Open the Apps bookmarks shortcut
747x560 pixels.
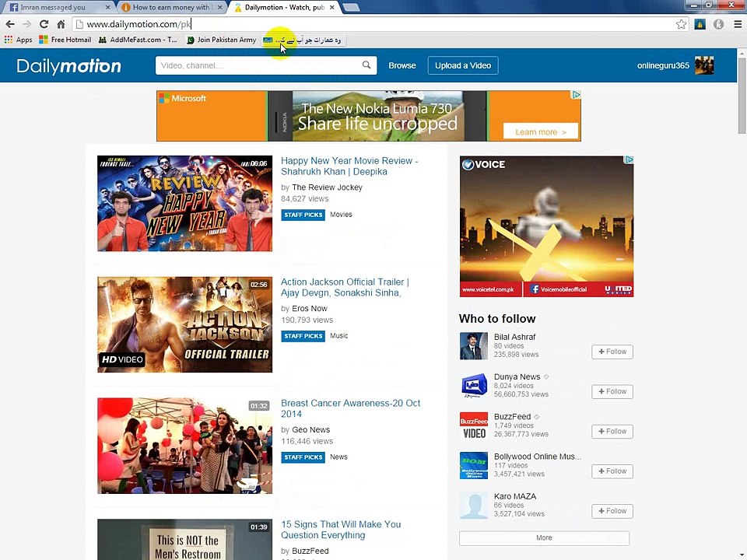click(18, 40)
